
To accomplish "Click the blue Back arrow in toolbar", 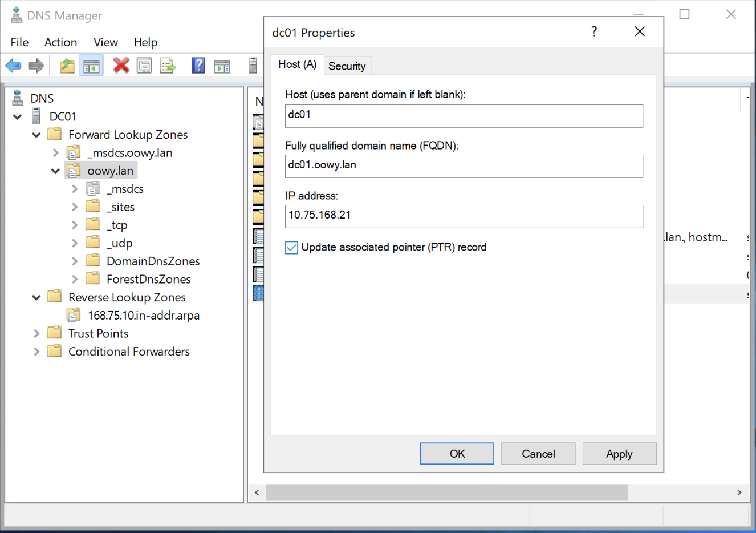I will (13, 66).
